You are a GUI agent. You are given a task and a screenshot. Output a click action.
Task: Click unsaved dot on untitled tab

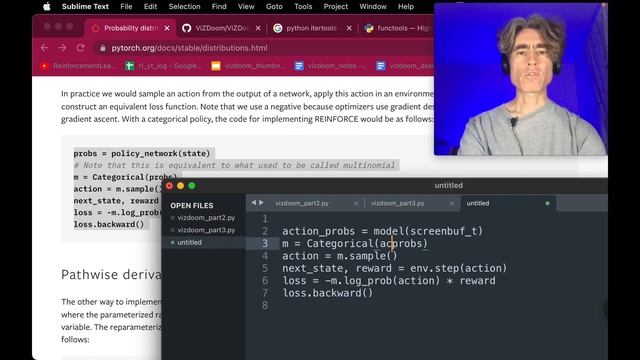click(547, 203)
